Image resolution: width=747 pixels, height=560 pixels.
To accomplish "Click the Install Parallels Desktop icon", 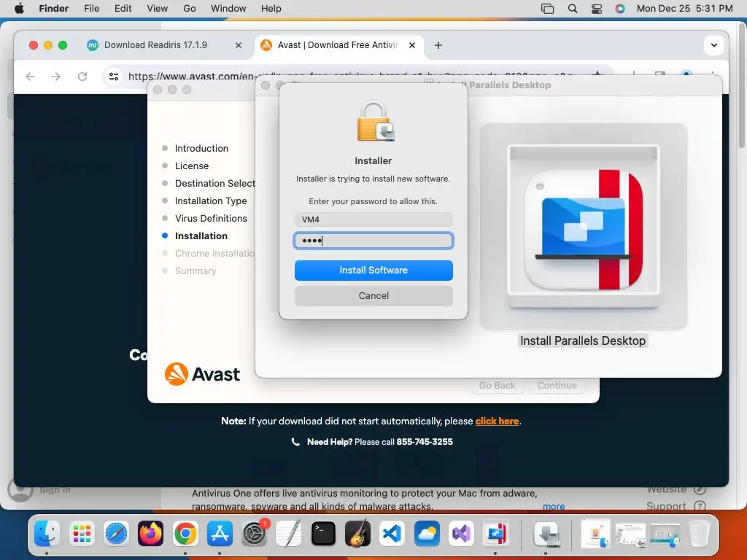I will [584, 227].
